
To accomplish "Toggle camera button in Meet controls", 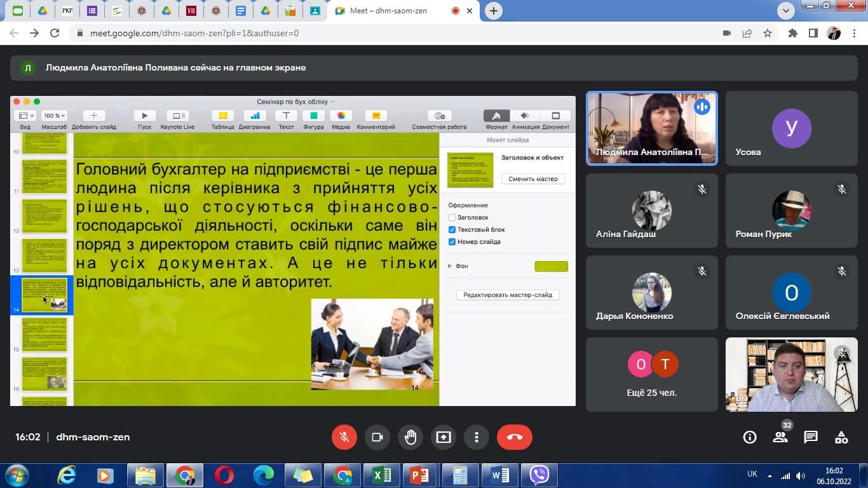I will 377,437.
